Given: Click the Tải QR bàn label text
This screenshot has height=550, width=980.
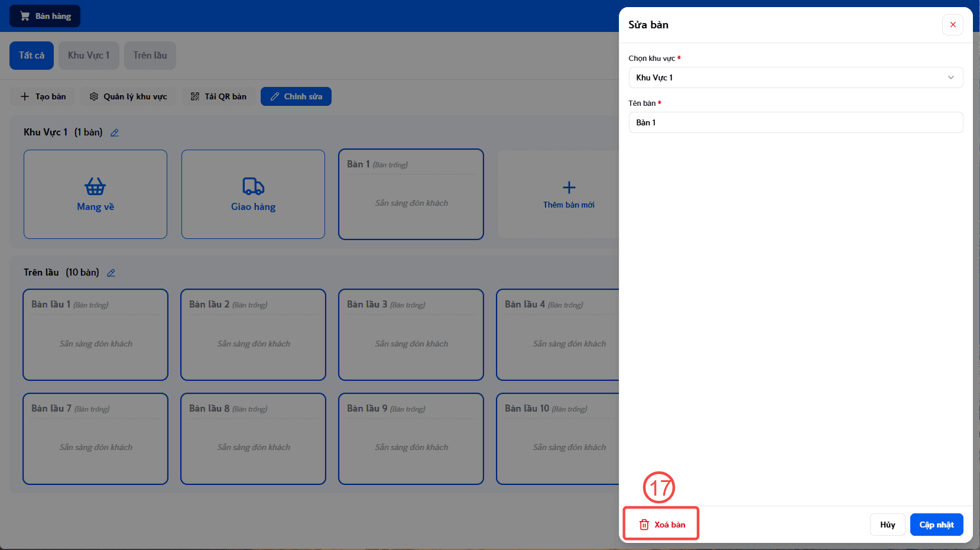Looking at the screenshot, I should (226, 96).
